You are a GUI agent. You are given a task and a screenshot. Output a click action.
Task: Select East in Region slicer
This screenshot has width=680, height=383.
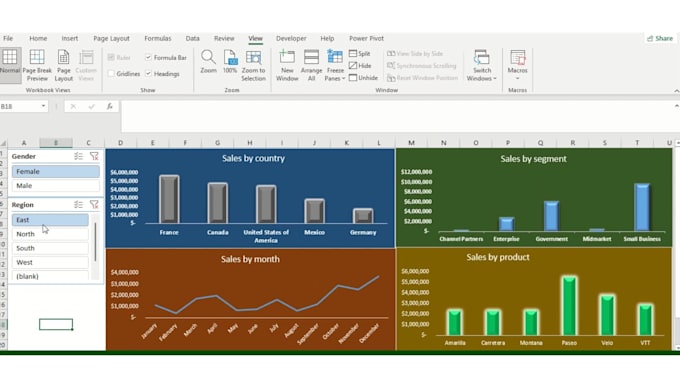(x=50, y=220)
